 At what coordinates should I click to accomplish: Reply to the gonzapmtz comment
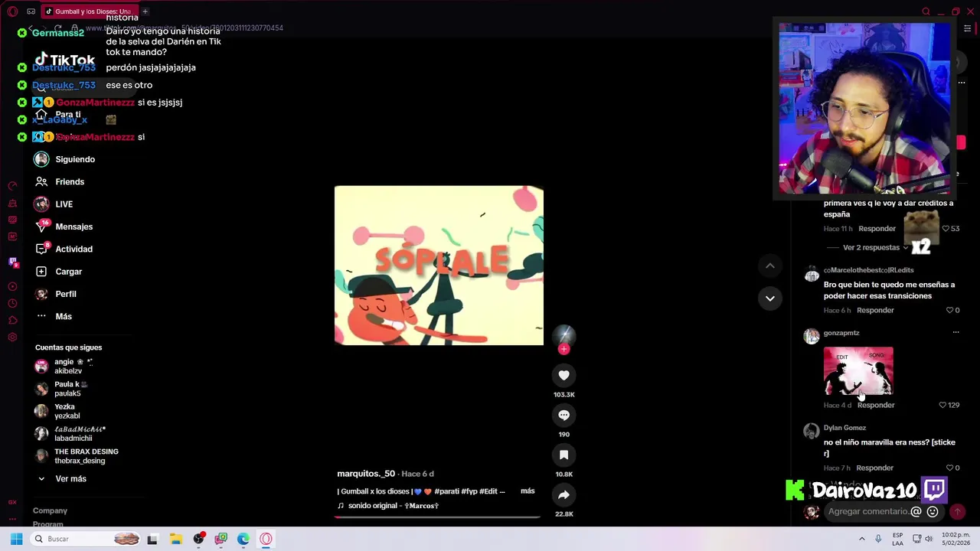pyautogui.click(x=876, y=405)
